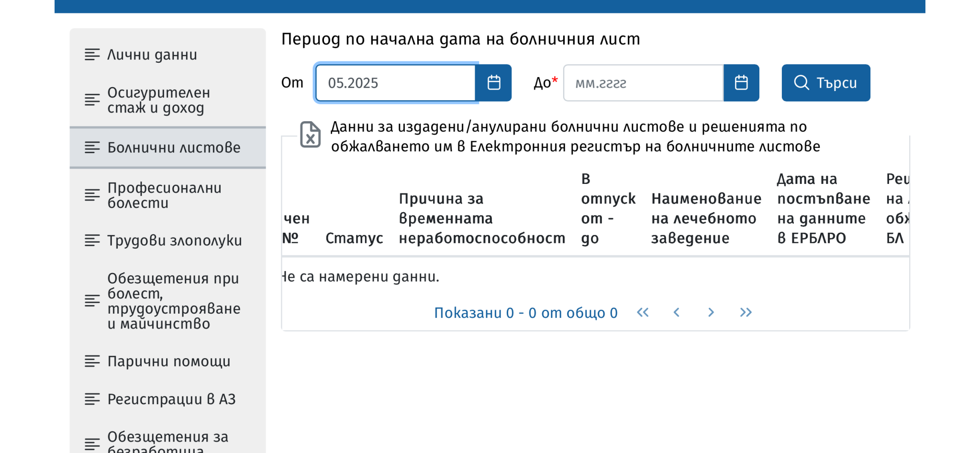The width and height of the screenshot is (980, 453).
Task: Click the Търси search button
Action: coord(825,83)
